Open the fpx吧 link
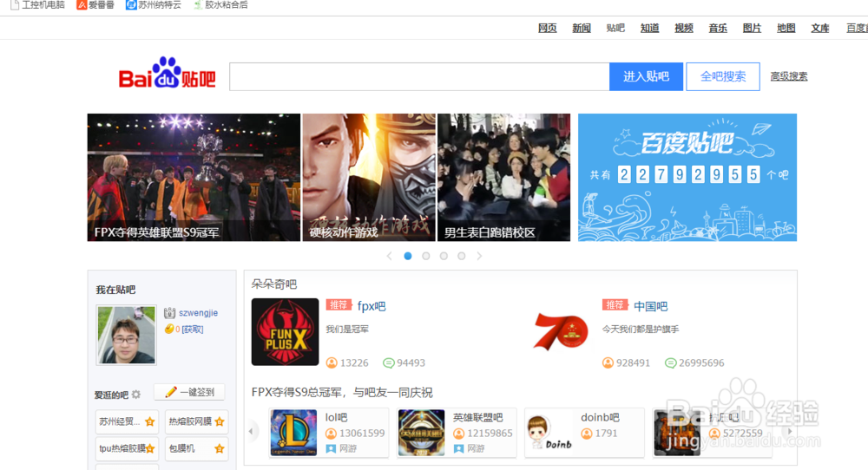868x470 pixels. point(372,306)
